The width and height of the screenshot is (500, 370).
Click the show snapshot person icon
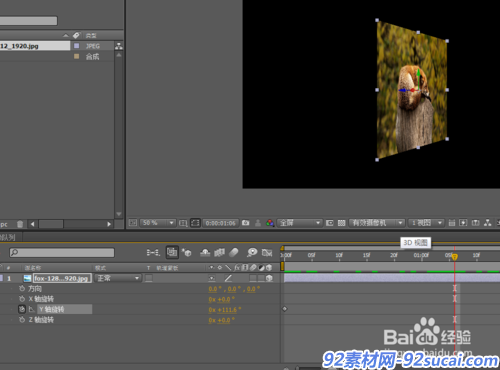coord(258,223)
